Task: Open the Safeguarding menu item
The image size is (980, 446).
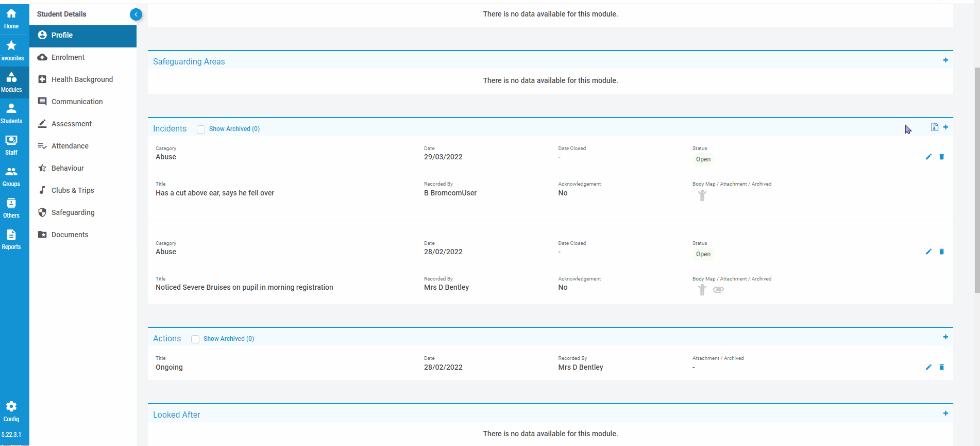Action: click(x=83, y=212)
